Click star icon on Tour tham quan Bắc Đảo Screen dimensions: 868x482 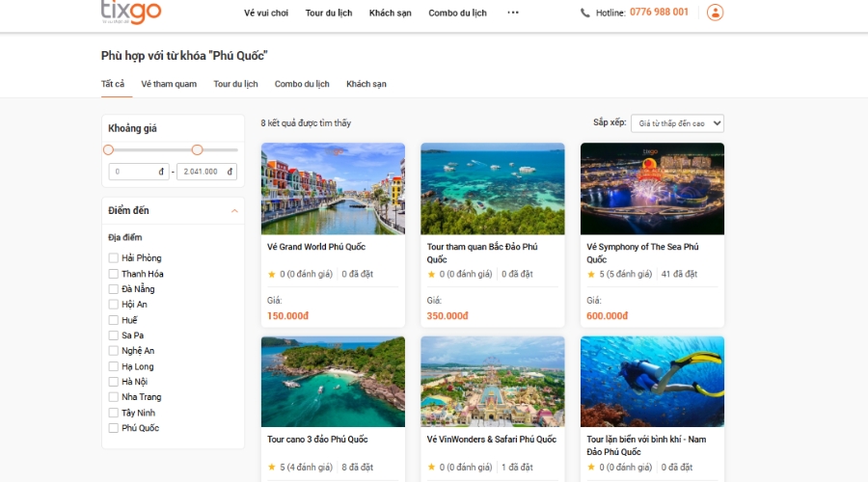pos(431,274)
